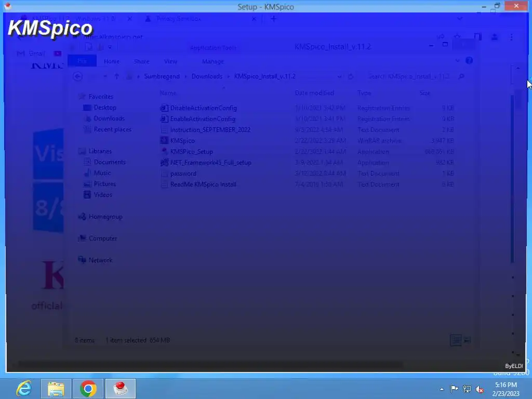Open Pictures library

pos(105,183)
